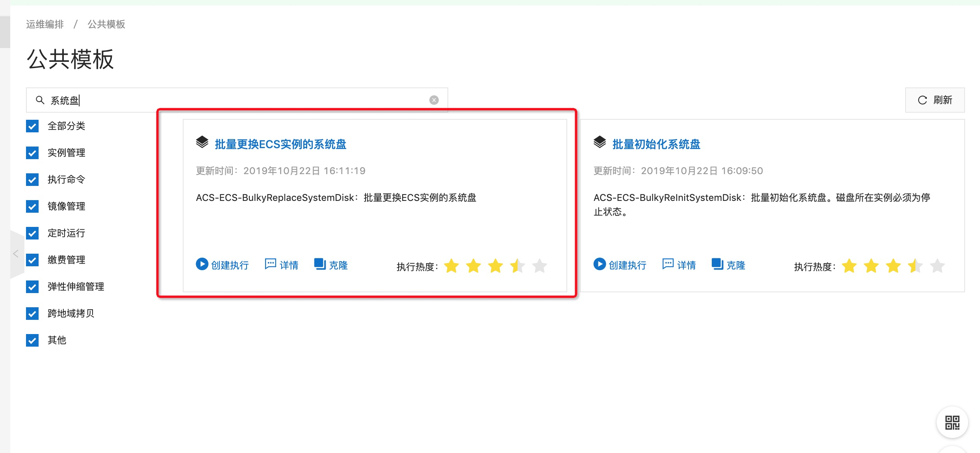The image size is (980, 453).
Task: Click 创建执行 on 批量初始化系统盘 card
Action: (x=620, y=265)
